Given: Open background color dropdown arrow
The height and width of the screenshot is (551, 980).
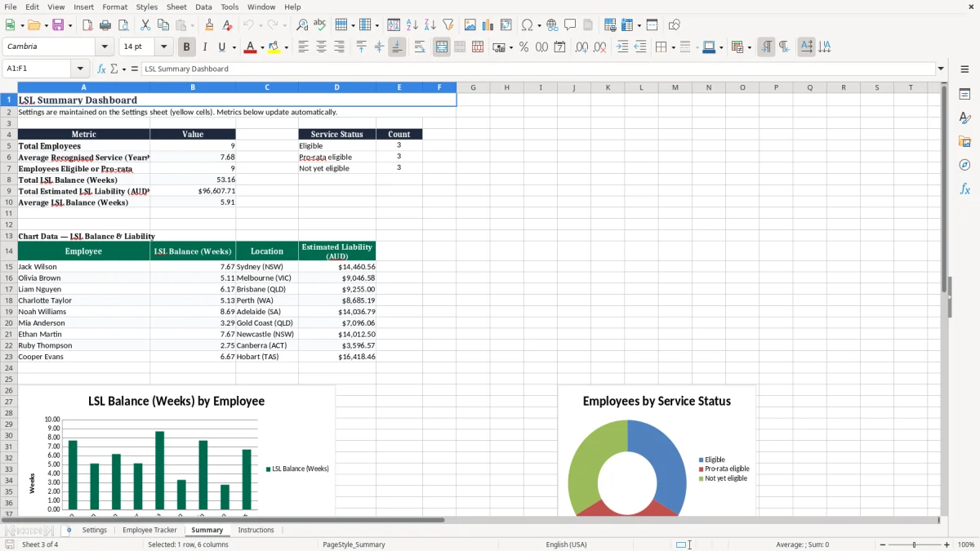Looking at the screenshot, I should pyautogui.click(x=286, y=47).
